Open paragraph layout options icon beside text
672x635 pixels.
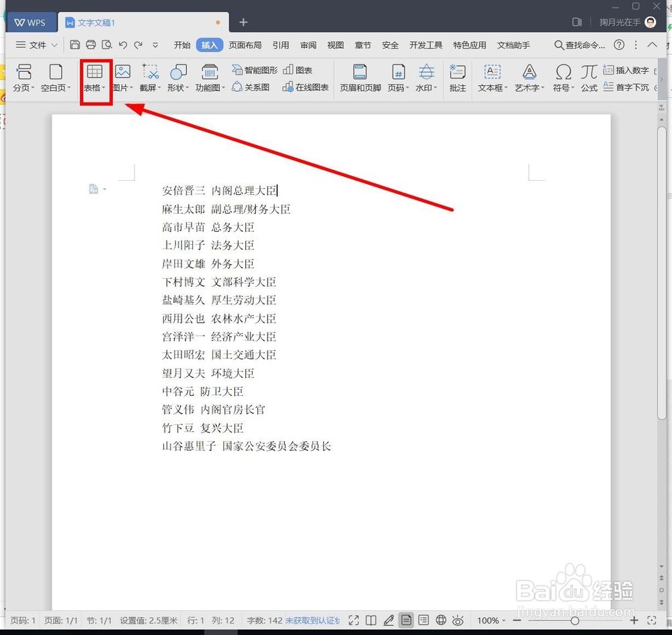tap(96, 189)
